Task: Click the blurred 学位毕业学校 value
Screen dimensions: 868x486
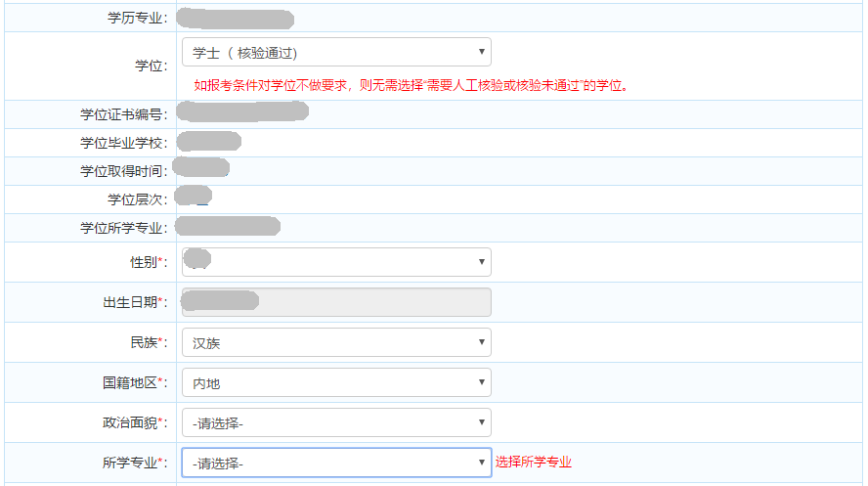Action: [x=209, y=142]
